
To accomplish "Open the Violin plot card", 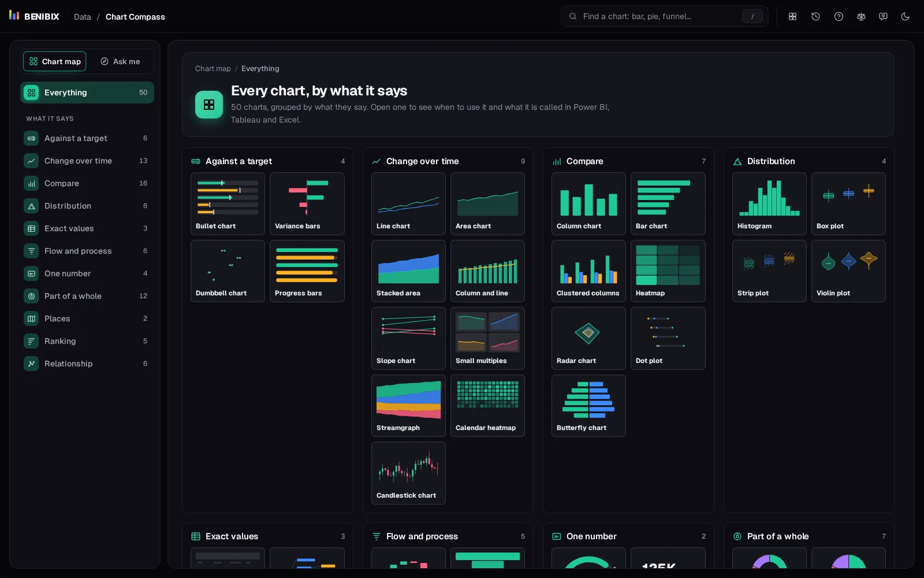I will point(848,271).
